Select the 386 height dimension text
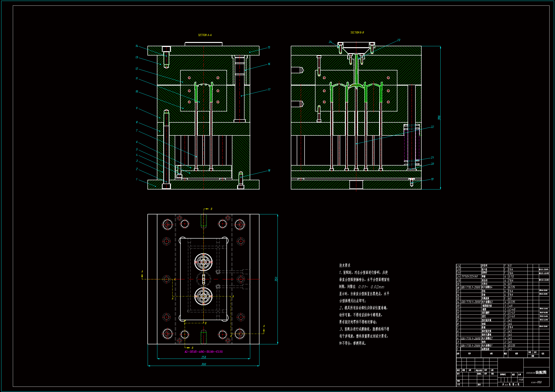 (x=439, y=118)
